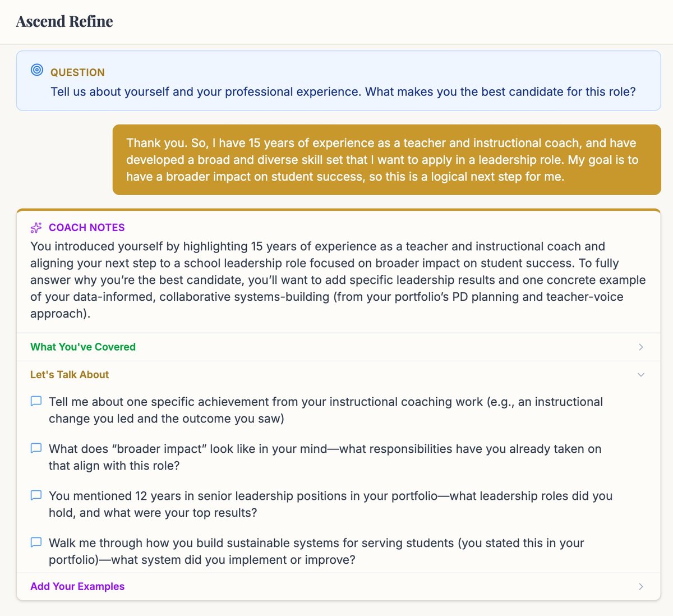Collapse the Let's Talk About section
This screenshot has width=673, height=616.
click(x=640, y=374)
